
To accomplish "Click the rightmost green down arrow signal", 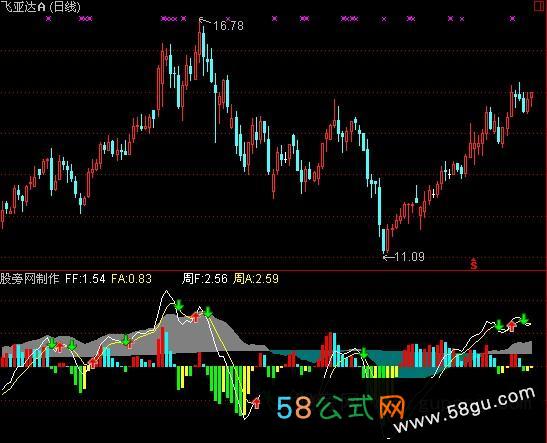I will click(524, 319).
